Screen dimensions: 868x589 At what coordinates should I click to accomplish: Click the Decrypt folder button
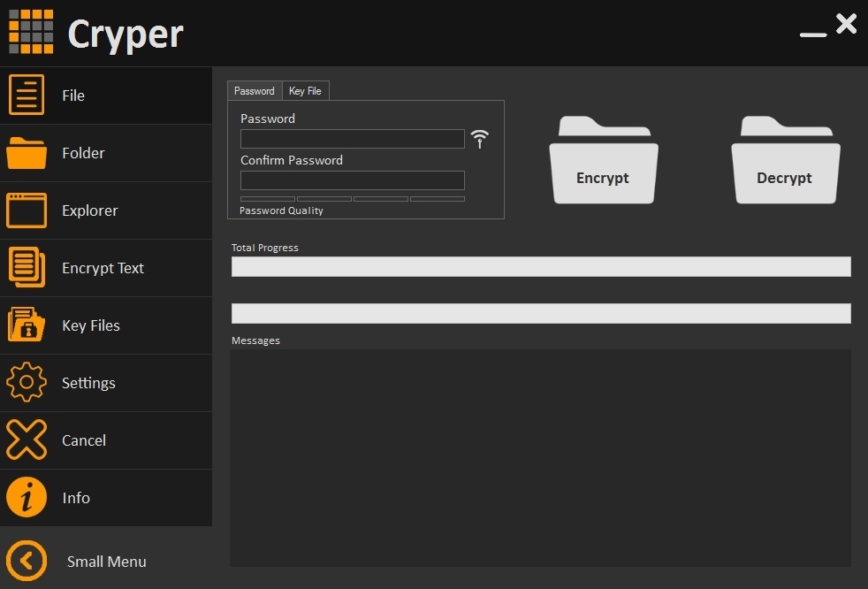(x=786, y=159)
